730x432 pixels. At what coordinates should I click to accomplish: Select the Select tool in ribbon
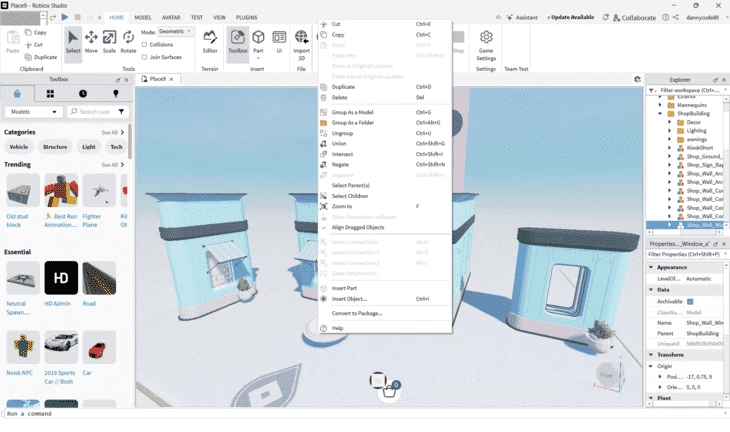click(73, 43)
